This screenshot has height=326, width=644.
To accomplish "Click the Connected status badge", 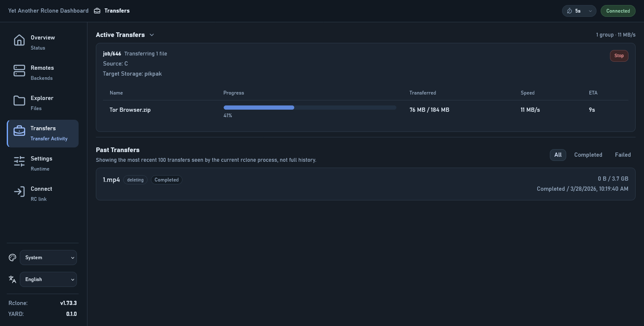I will coord(618,11).
